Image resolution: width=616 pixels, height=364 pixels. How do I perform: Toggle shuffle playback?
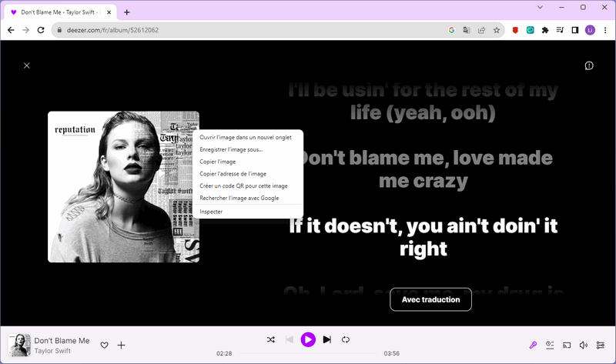(x=271, y=339)
